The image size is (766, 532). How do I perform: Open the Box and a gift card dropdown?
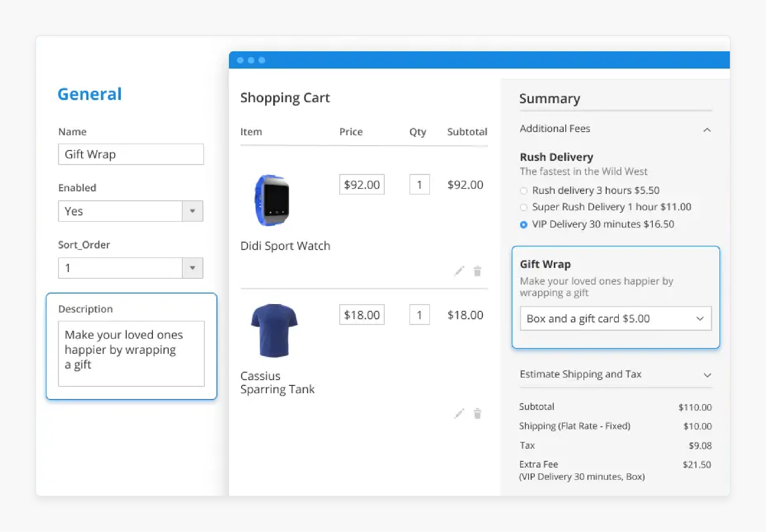(616, 319)
